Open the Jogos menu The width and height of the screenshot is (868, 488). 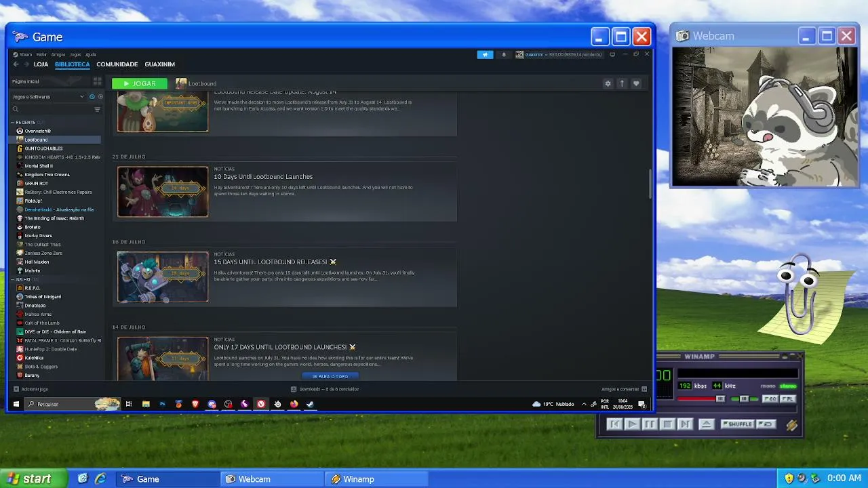75,54
